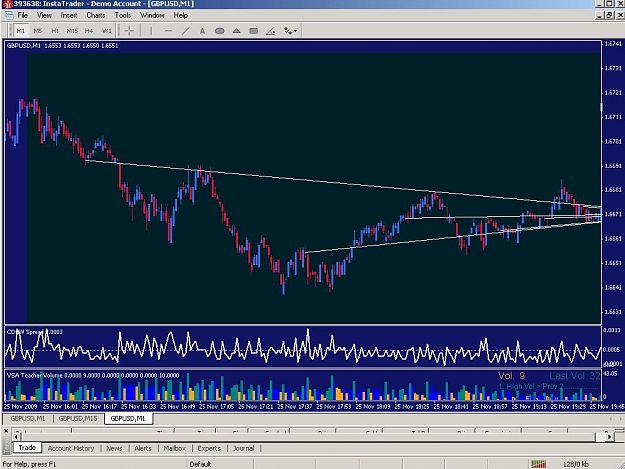Screen dimensions: 625x469
Task: Switch to the W1 timeframe
Action: tap(106, 31)
